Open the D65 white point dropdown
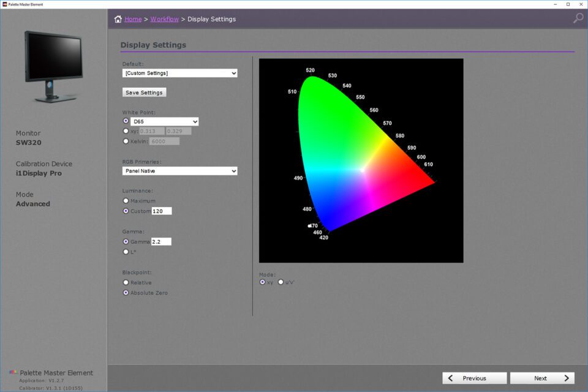 point(164,121)
